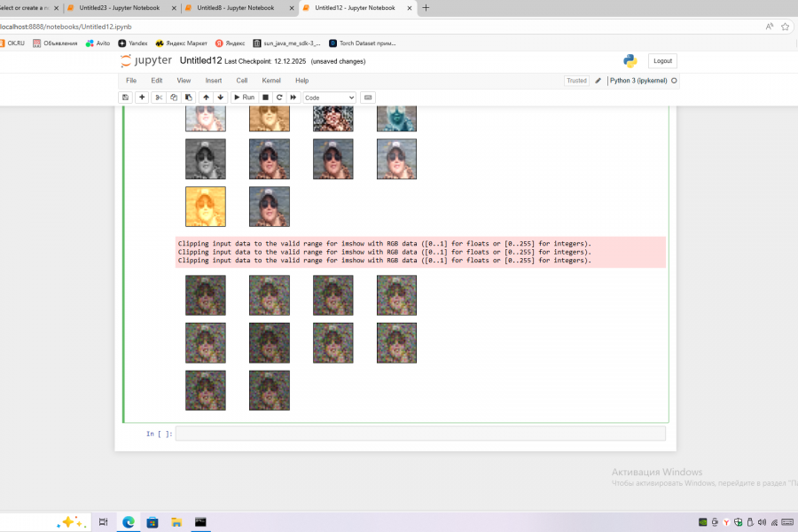Switch to Untitled8 Jupyter Notebook tab
This screenshot has width=798, height=532.
click(236, 8)
